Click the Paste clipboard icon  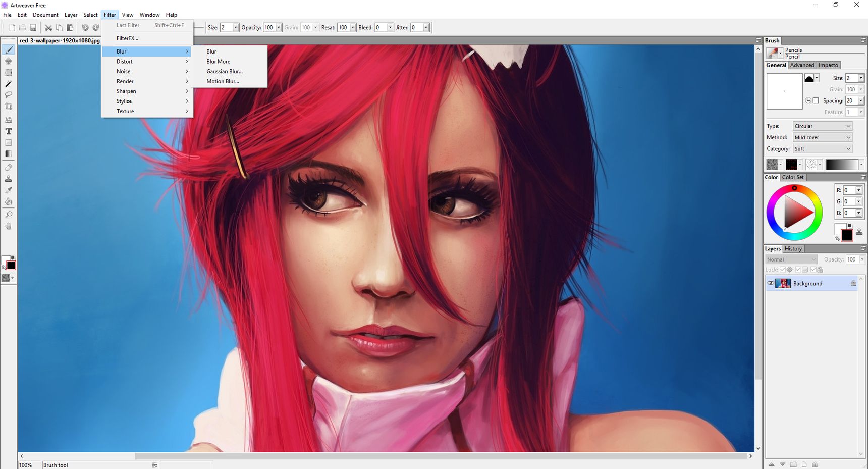coord(70,28)
